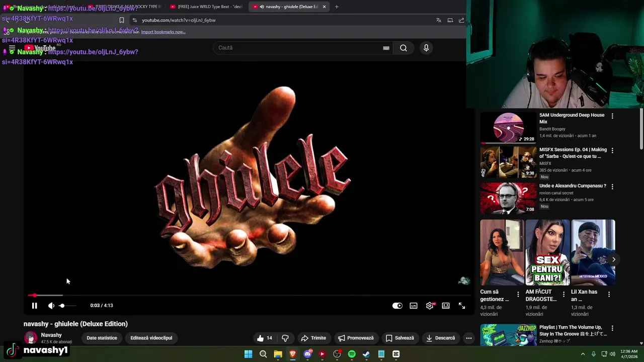Bookmark the page using the bookmark icon
The height and width of the screenshot is (362, 644).
(x=121, y=20)
